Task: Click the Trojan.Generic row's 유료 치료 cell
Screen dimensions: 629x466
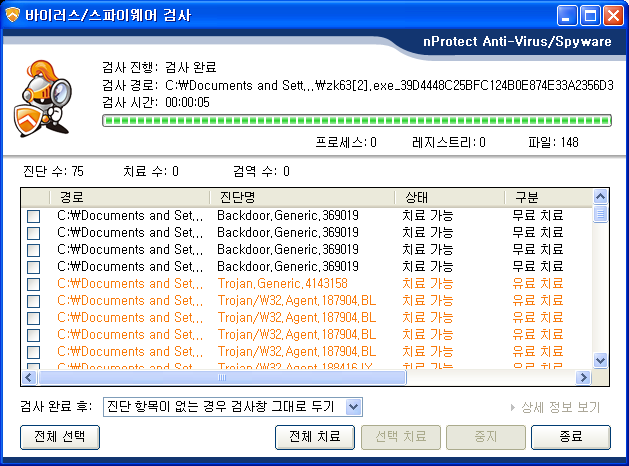Action: [x=538, y=284]
